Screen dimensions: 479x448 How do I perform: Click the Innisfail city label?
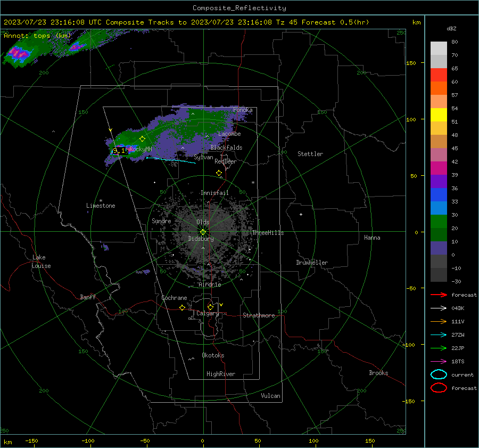point(214,193)
